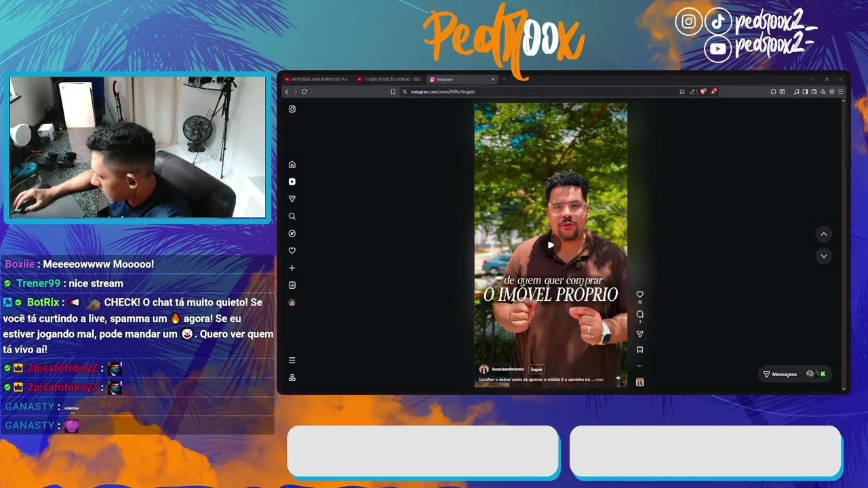Go to previous reel with up chevron
This screenshot has height=488, width=868.
click(x=823, y=234)
